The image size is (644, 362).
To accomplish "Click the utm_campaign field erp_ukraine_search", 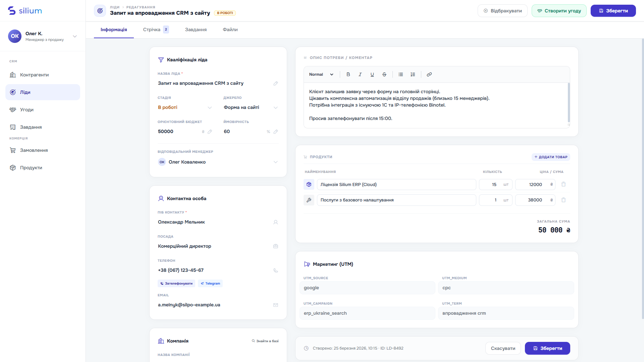I will click(x=367, y=313).
